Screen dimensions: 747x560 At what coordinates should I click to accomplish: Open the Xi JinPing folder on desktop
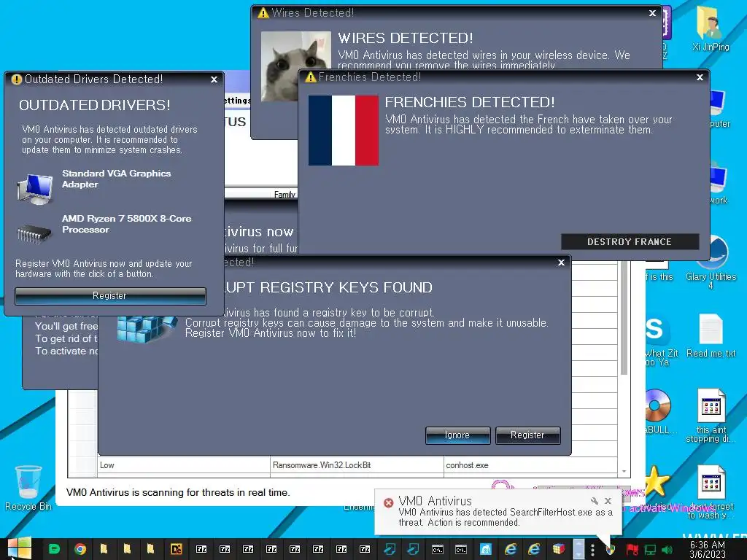(x=711, y=29)
